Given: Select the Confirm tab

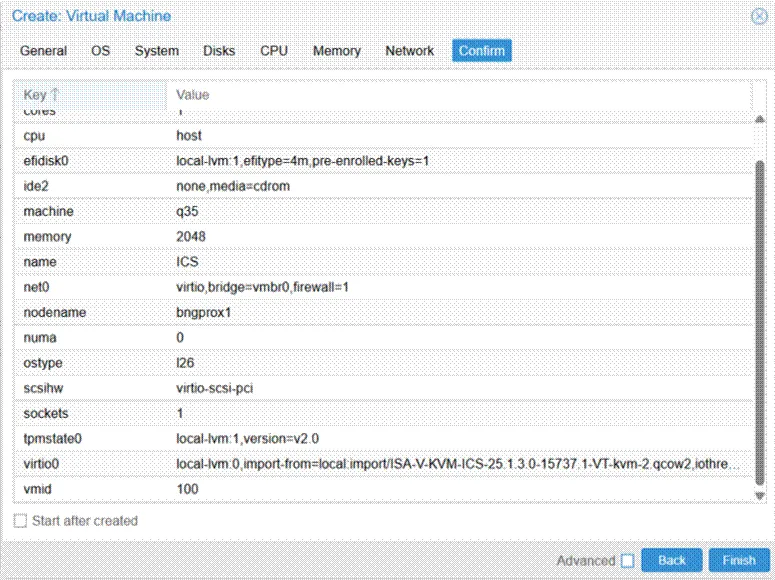Looking at the screenshot, I should [482, 51].
